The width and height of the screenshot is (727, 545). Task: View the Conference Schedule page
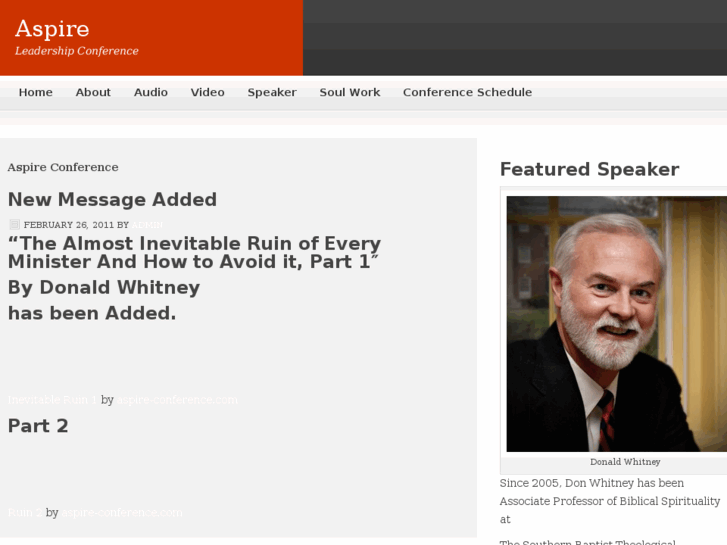click(x=467, y=92)
